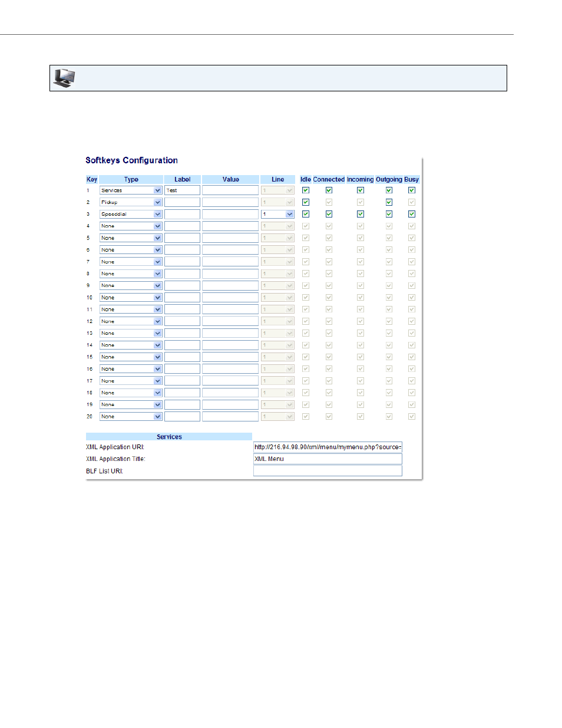Image resolution: width=562 pixels, height=728 pixels.
Task: Click the Value field for key 1
Action: pos(230,190)
